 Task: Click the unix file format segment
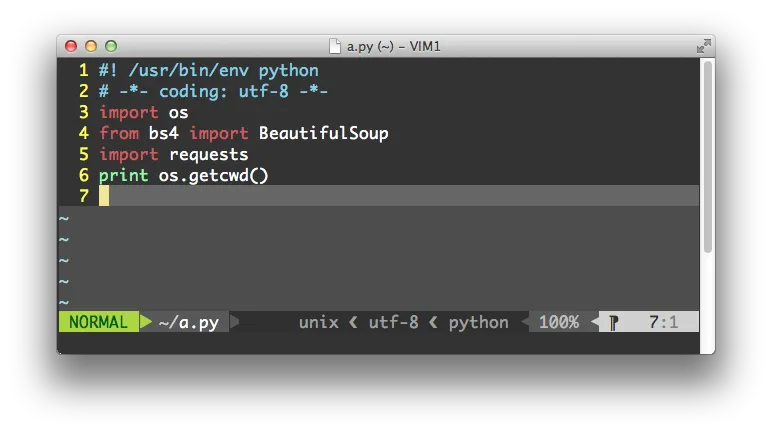318,322
